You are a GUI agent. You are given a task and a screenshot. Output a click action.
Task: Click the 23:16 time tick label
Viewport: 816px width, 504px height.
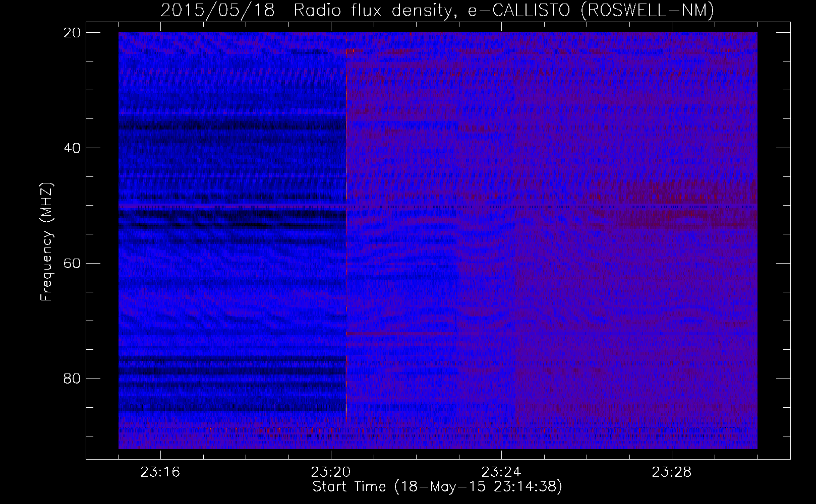160,472
